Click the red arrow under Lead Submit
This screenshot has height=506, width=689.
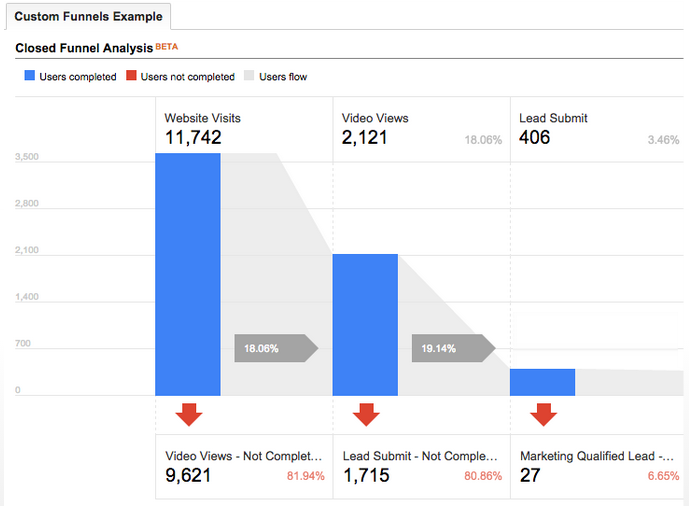coord(543,414)
